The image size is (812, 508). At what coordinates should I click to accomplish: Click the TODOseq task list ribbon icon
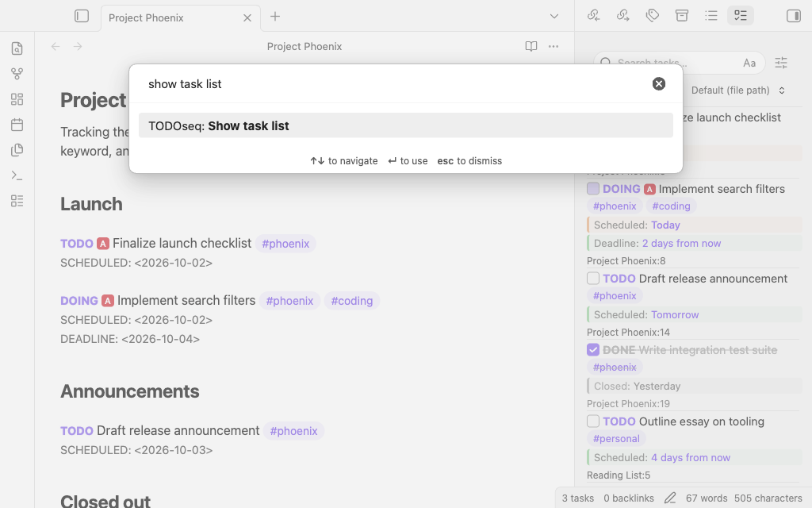pos(17,201)
